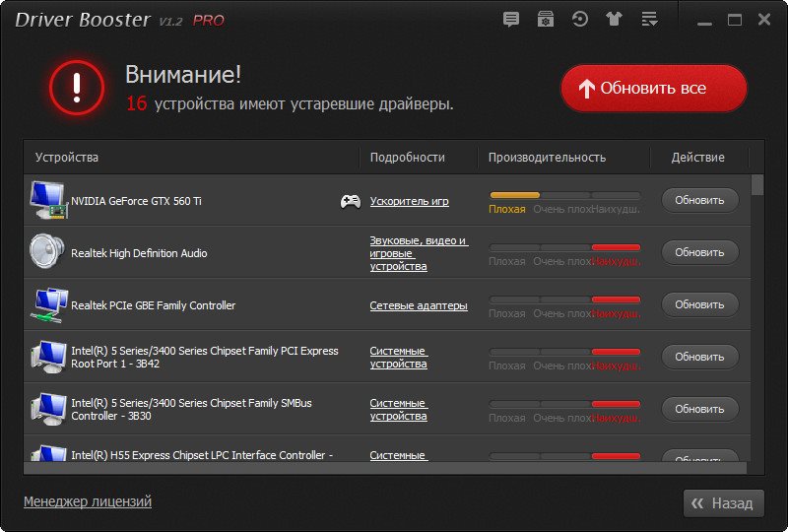
Task: Click the Назад back button
Action: tap(724, 503)
